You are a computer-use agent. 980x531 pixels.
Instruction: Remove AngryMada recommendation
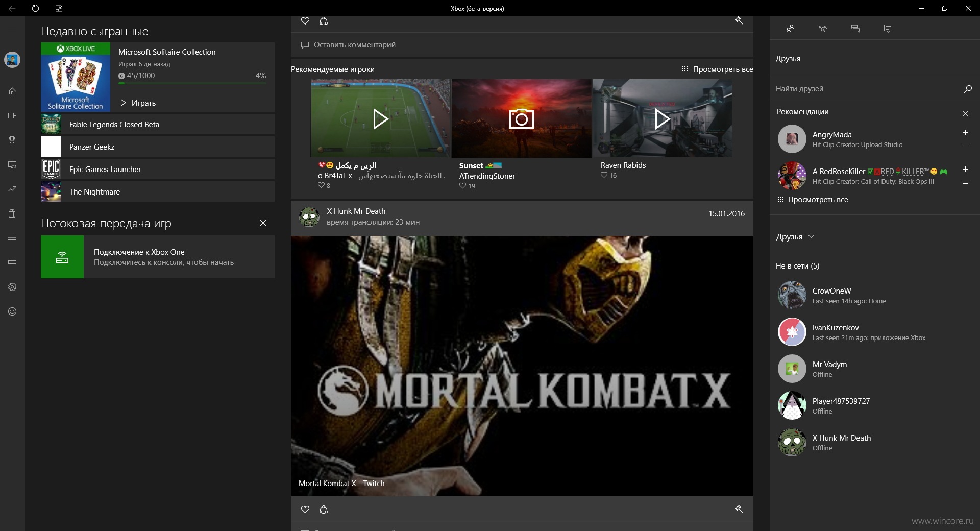coord(965,147)
